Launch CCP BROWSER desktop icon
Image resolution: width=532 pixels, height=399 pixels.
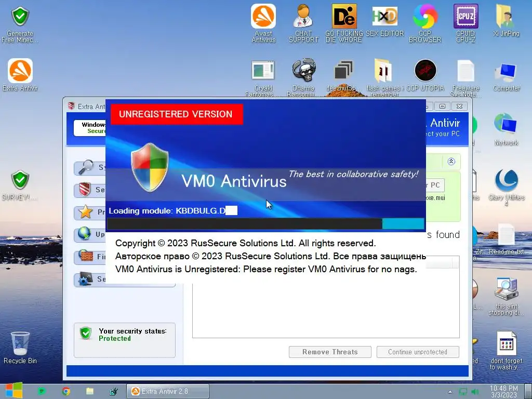click(425, 23)
